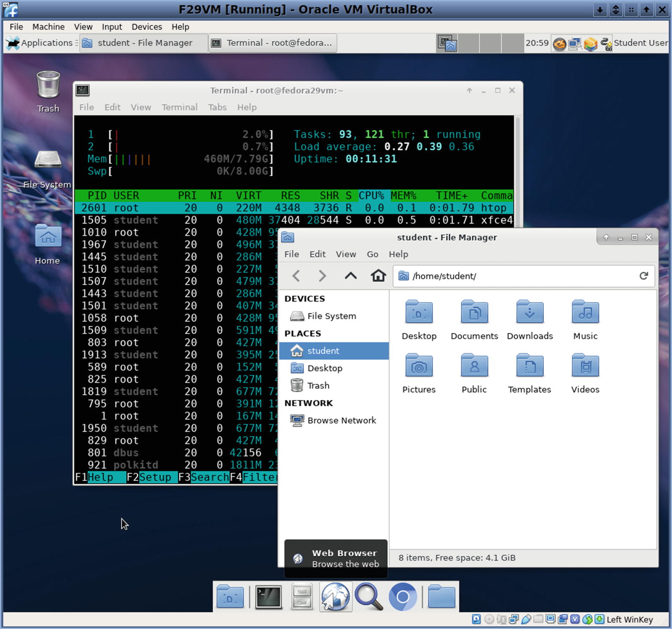
Task: Open Terminal's Terminal menu
Action: pos(179,107)
